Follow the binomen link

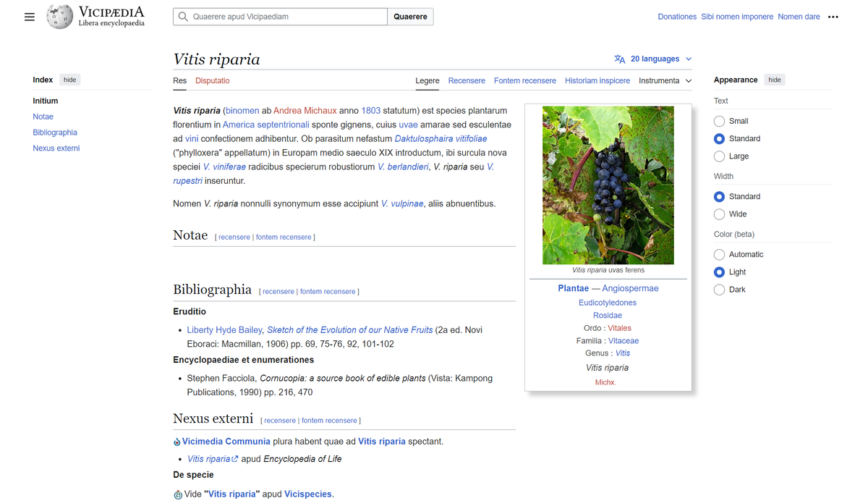click(x=242, y=111)
